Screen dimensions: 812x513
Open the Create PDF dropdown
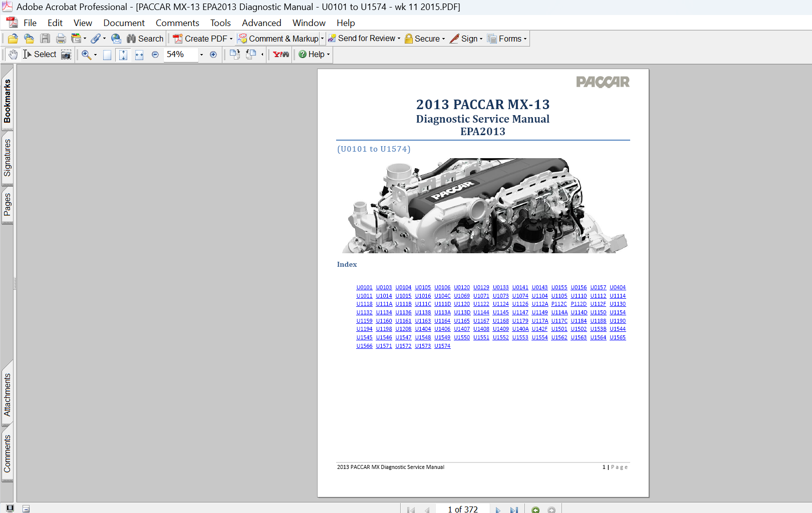coord(203,39)
